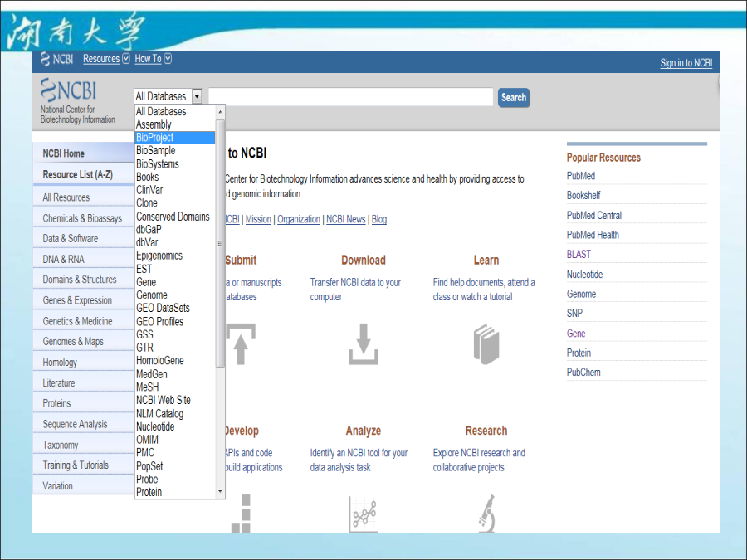Select OMIM from the database list
The height and width of the screenshot is (560, 747).
click(175, 440)
